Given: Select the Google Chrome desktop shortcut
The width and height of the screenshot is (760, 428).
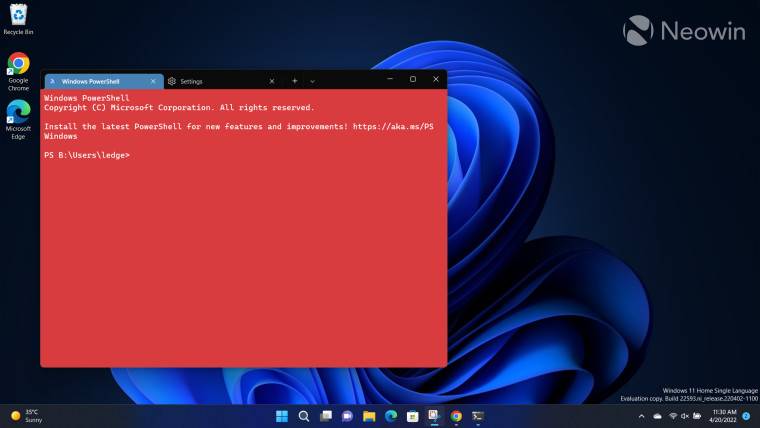Looking at the screenshot, I should 18,70.
